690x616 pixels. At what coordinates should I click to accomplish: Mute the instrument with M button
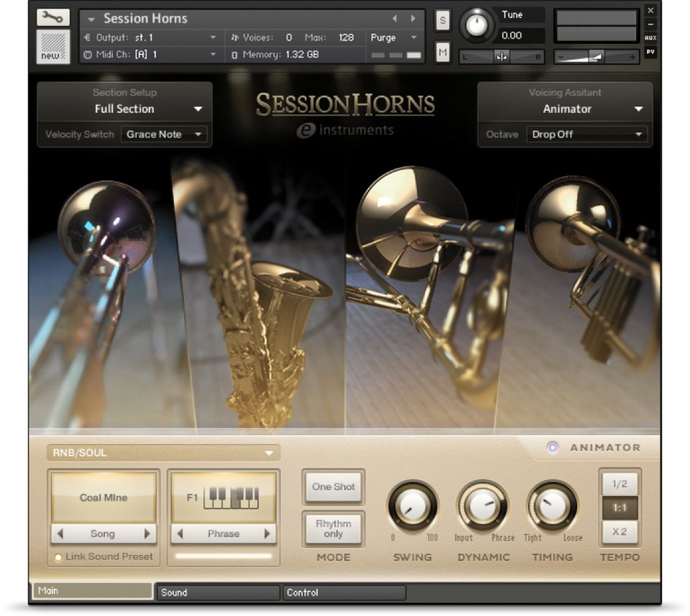[443, 51]
